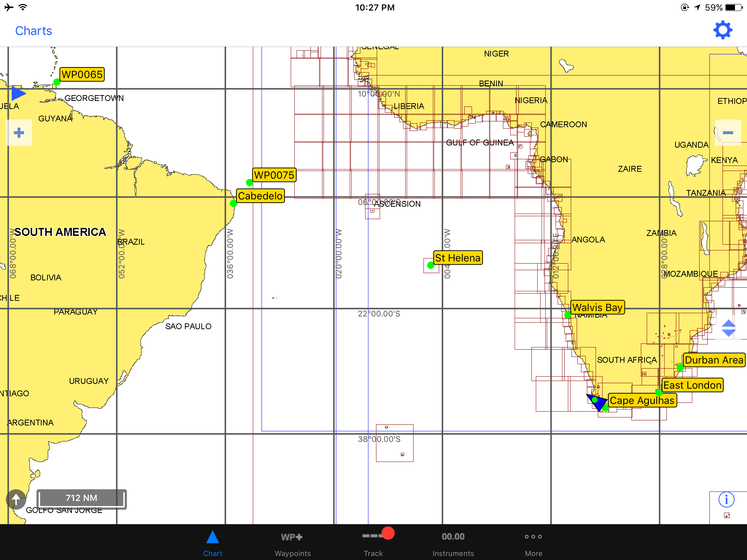Zoom in with the plus button
747x560 pixels.
click(x=19, y=133)
